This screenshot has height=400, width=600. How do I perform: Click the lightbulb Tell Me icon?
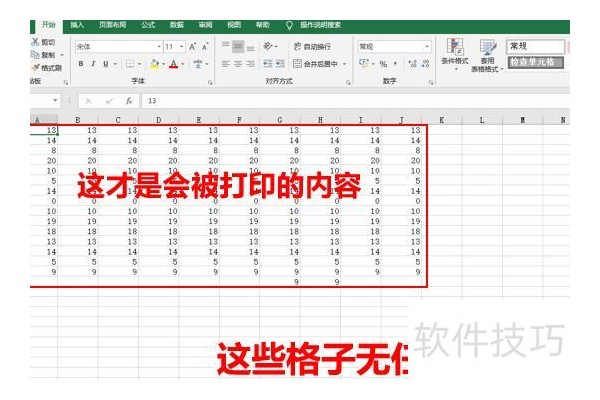click(x=289, y=25)
